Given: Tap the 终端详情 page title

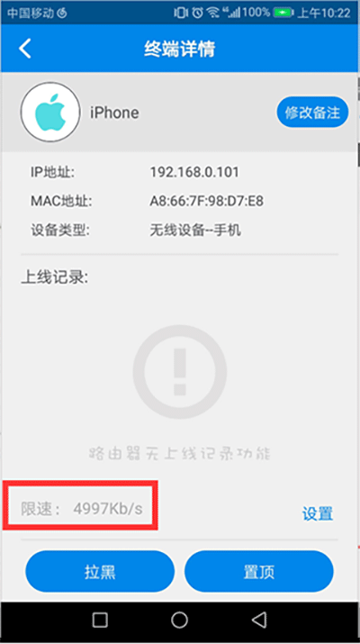Looking at the screenshot, I should (179, 49).
